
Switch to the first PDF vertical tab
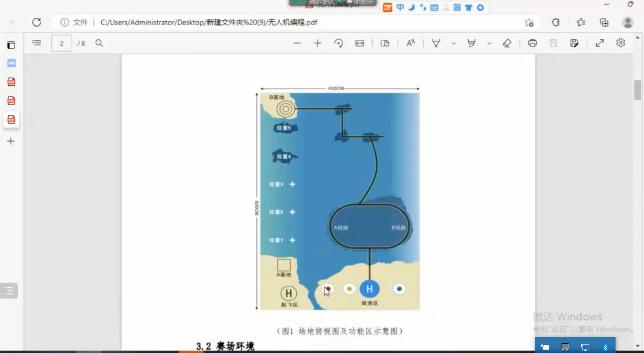coord(11,82)
